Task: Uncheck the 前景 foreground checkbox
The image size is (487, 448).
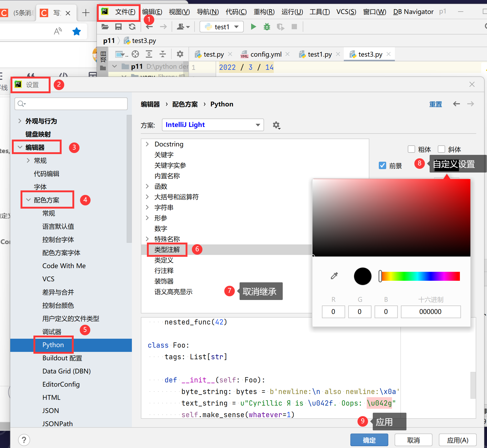Action: [x=382, y=165]
